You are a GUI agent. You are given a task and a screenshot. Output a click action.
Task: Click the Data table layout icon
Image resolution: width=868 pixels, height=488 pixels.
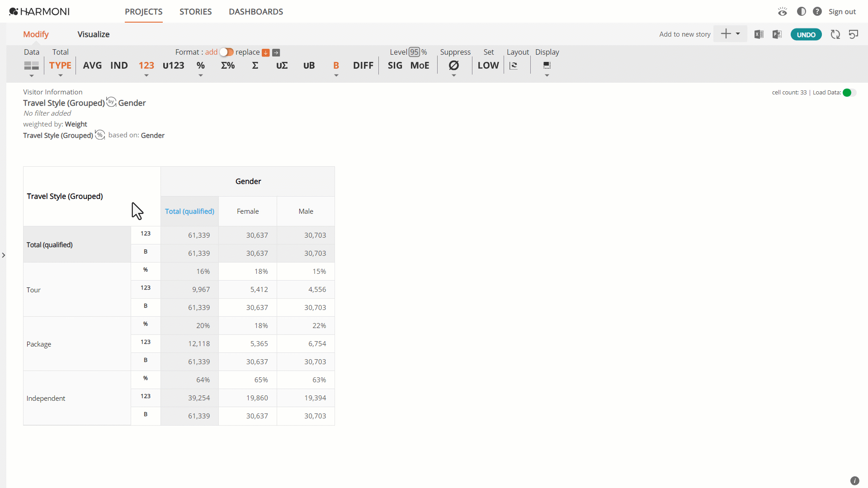[31, 66]
